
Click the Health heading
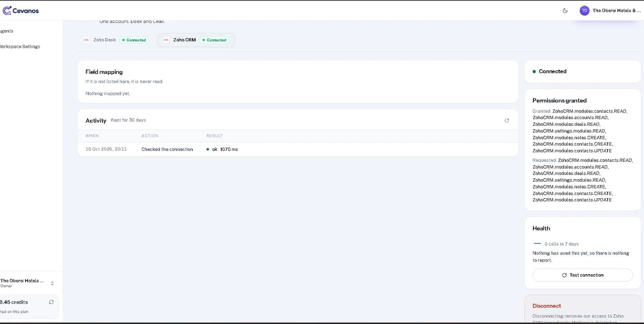541,228
